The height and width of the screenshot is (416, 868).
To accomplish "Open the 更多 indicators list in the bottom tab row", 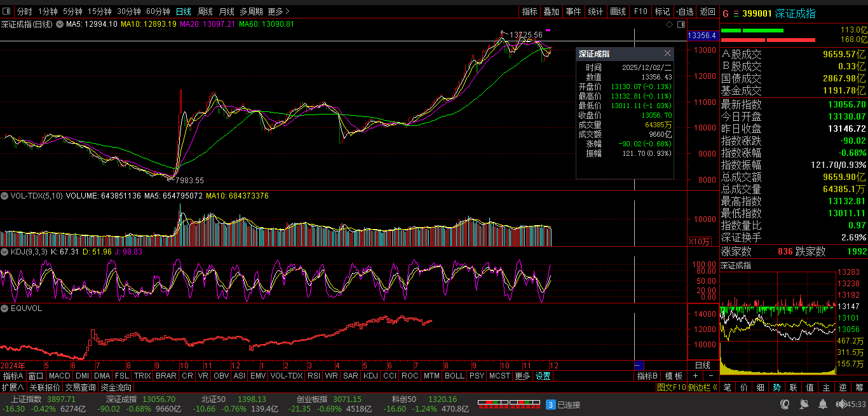I will 522,376.
